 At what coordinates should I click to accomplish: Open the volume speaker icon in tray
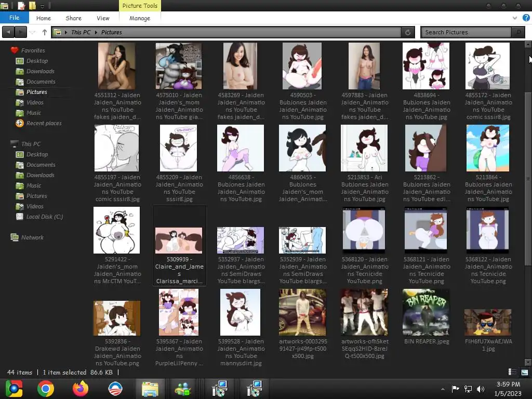(480, 389)
